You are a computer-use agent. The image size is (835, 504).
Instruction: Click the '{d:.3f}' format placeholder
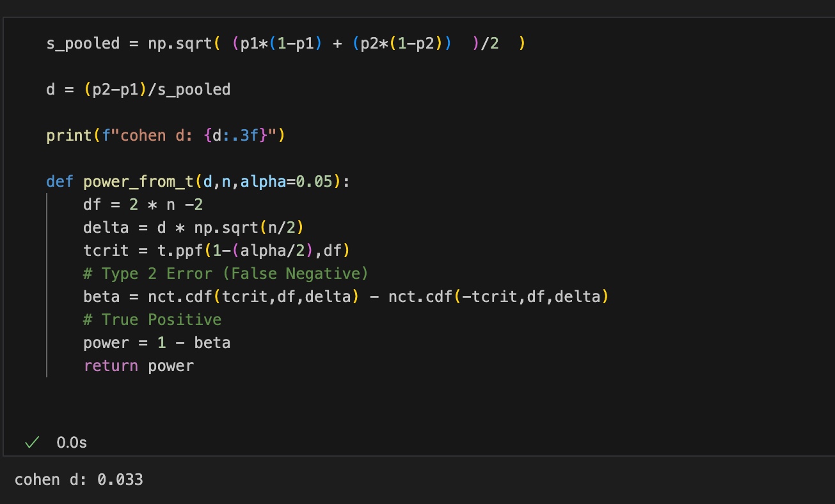pos(240,136)
